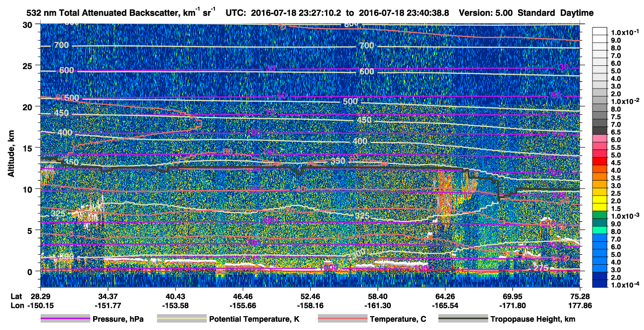
Task: Click the colorbar label '1.0x10-2'
Action: (x=625, y=100)
